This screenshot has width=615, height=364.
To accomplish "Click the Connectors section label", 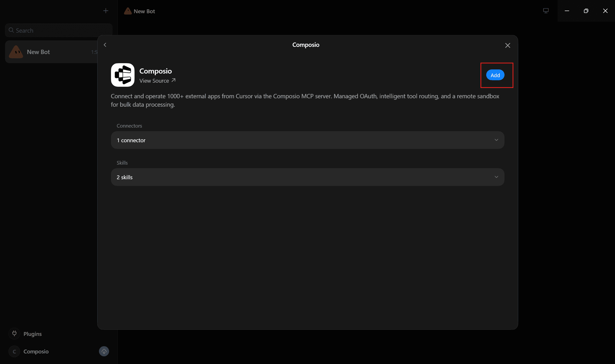I will [x=129, y=126].
